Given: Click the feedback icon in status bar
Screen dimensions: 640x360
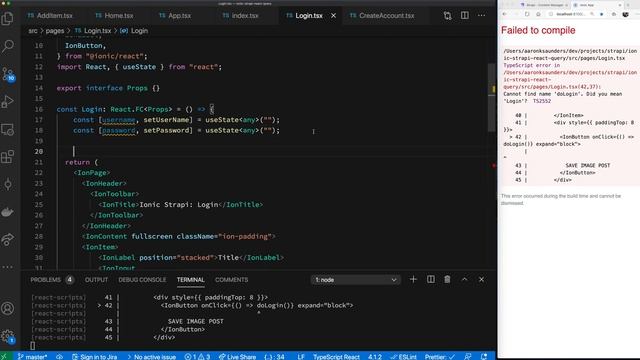Looking at the screenshot, I should click(x=468, y=356).
